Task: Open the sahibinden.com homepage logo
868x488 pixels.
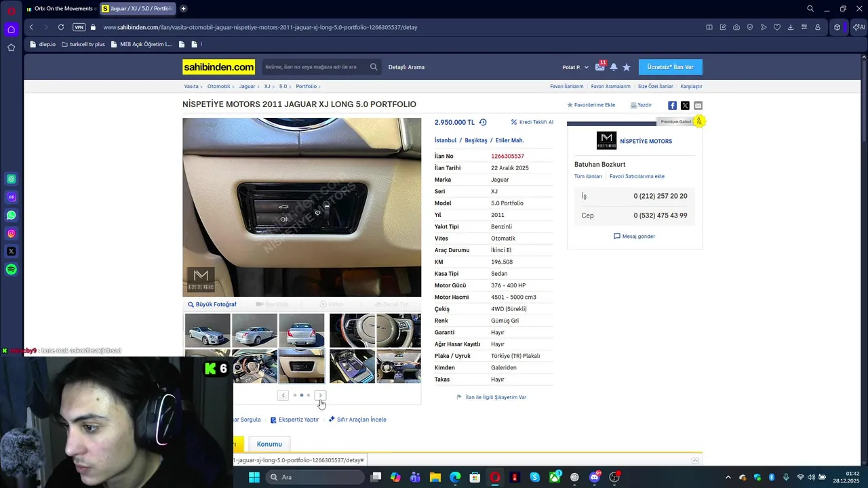Action: click(x=218, y=67)
